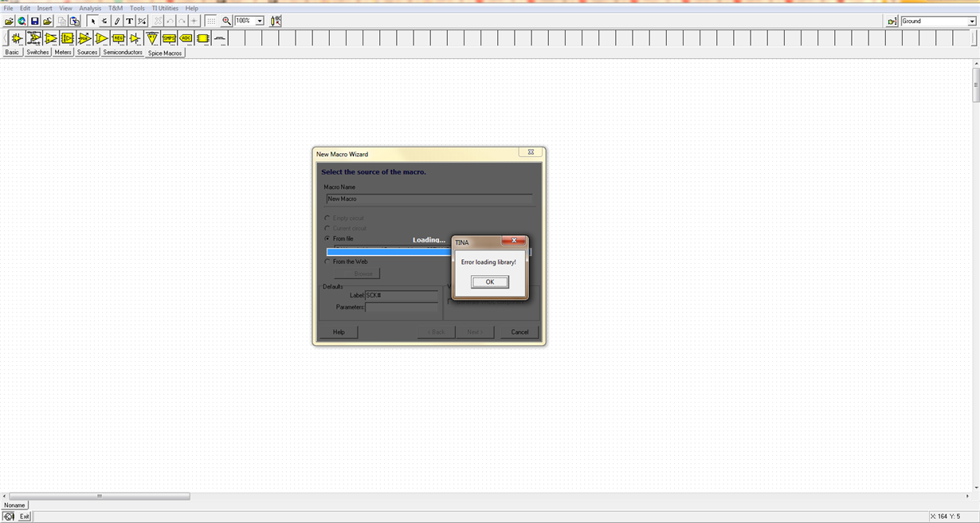Click the Noname sheet tab
This screenshot has height=523, width=980.
point(14,505)
